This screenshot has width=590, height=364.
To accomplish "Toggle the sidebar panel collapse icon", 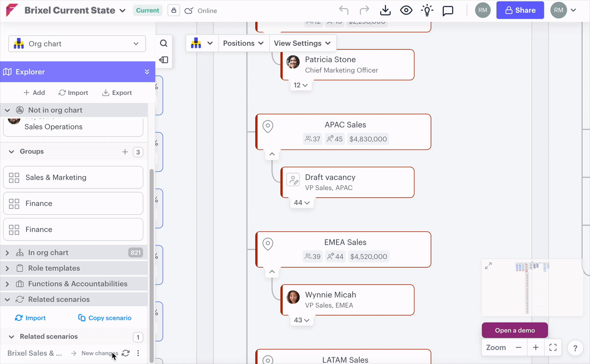I will coord(164,60).
